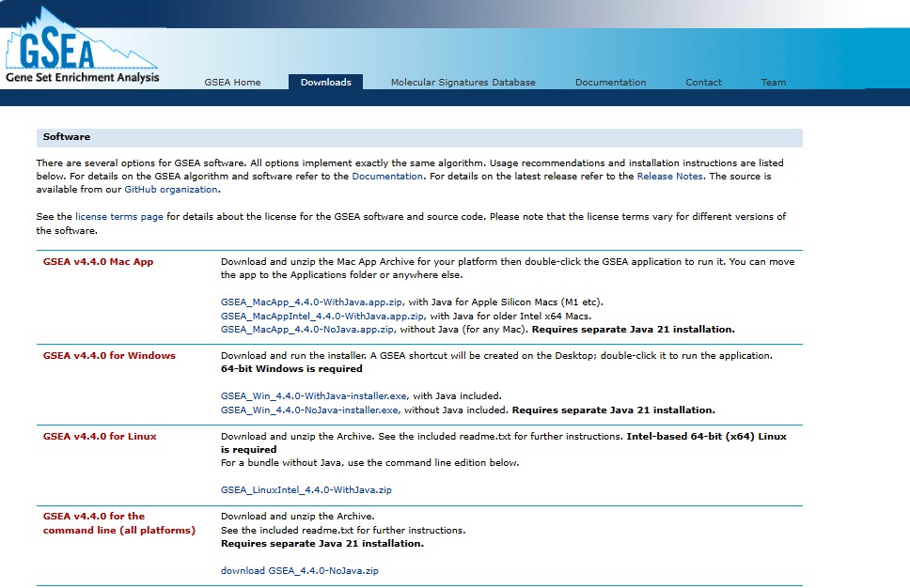Click download GSEA_4.4.0-NoJava.zip link
Viewport: 910px width, 588px height.
[x=300, y=571]
